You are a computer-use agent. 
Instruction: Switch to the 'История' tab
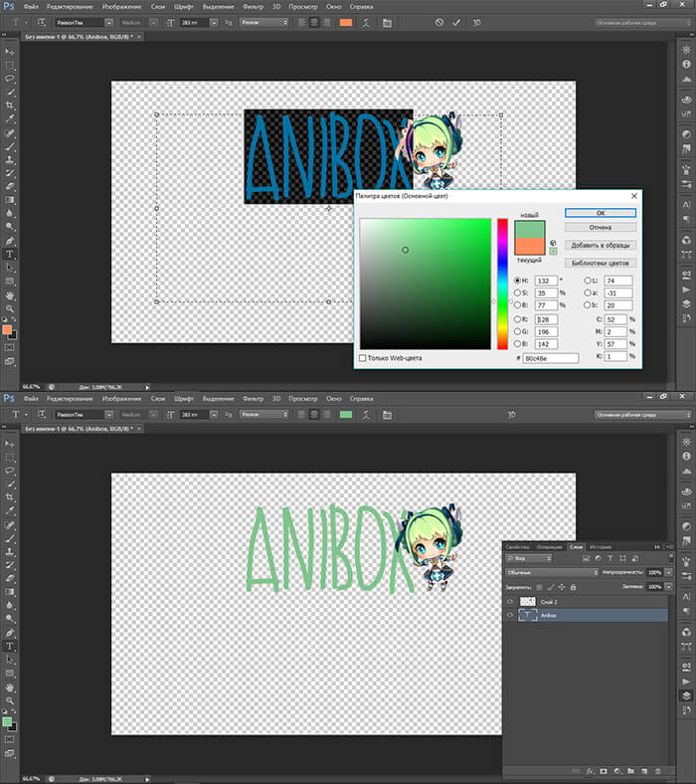600,546
